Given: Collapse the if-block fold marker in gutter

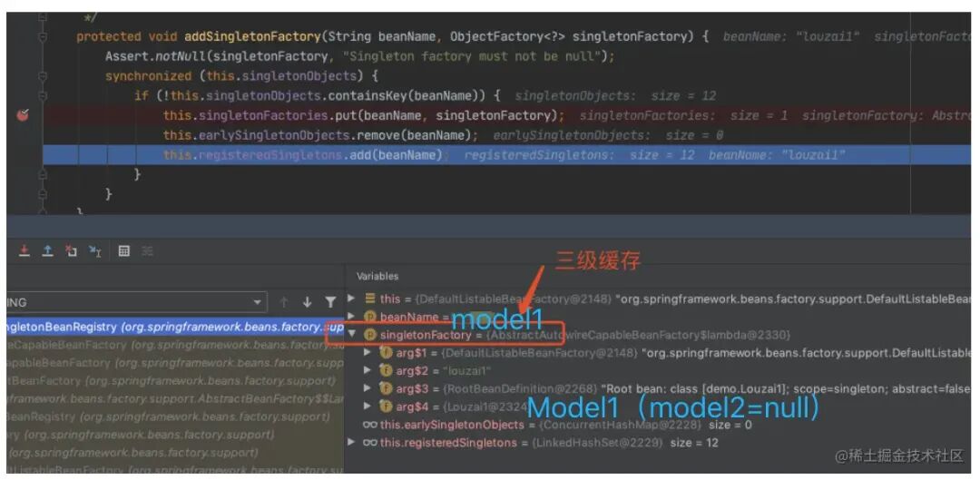Looking at the screenshot, I should (x=42, y=95).
